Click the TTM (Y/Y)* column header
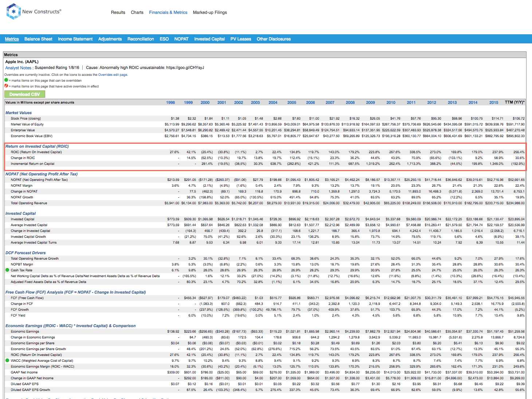Image resolution: width=532 pixels, height=399 pixels. (515, 102)
